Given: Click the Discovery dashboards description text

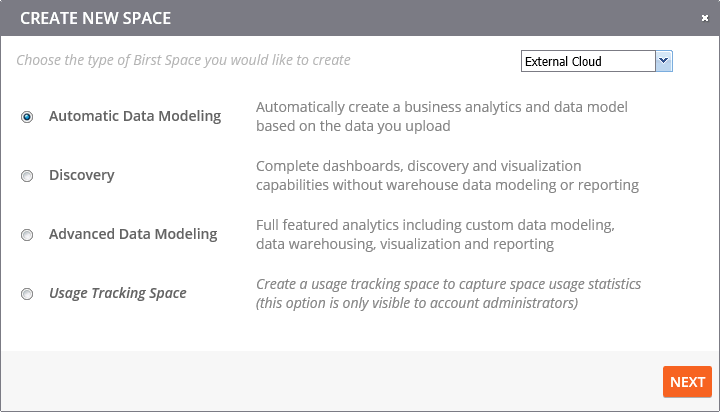Looking at the screenshot, I should point(447,175).
